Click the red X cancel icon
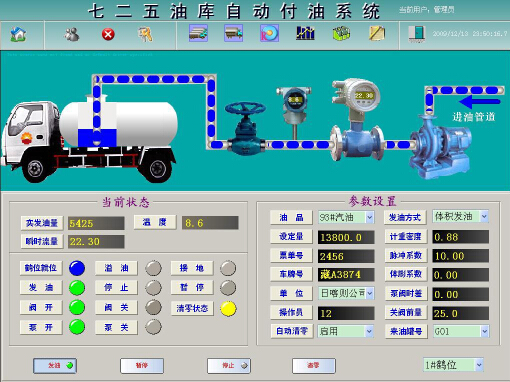The height and width of the screenshot is (382, 510). pos(108,34)
